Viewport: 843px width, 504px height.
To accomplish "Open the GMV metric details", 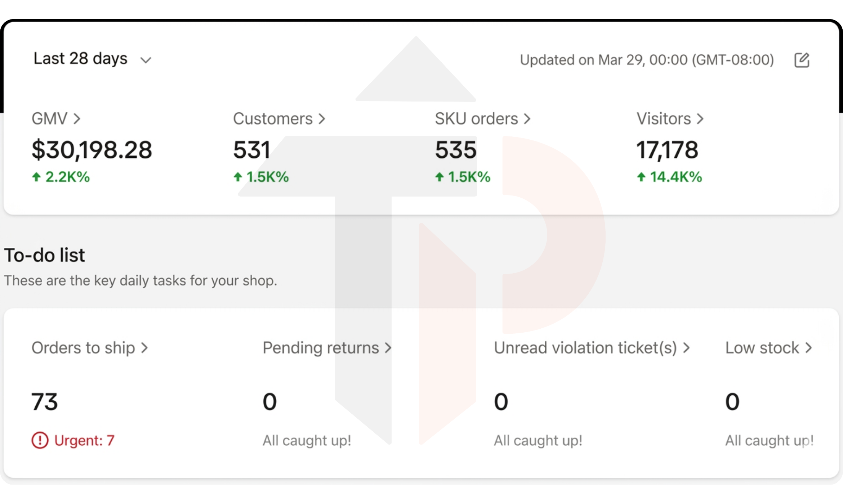I will pyautogui.click(x=50, y=119).
